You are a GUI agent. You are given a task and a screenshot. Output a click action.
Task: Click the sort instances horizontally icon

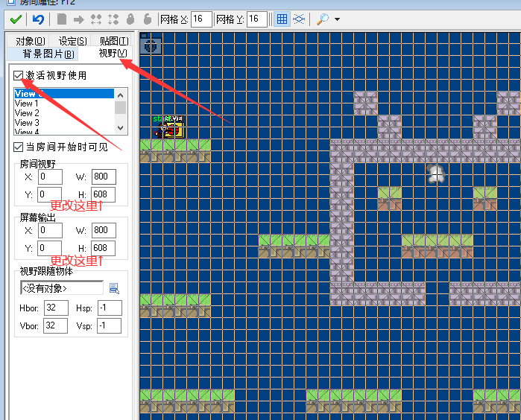(x=96, y=19)
